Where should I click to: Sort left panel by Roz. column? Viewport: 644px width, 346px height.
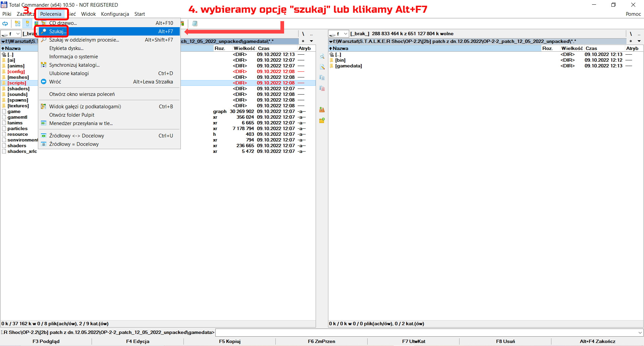222,49
